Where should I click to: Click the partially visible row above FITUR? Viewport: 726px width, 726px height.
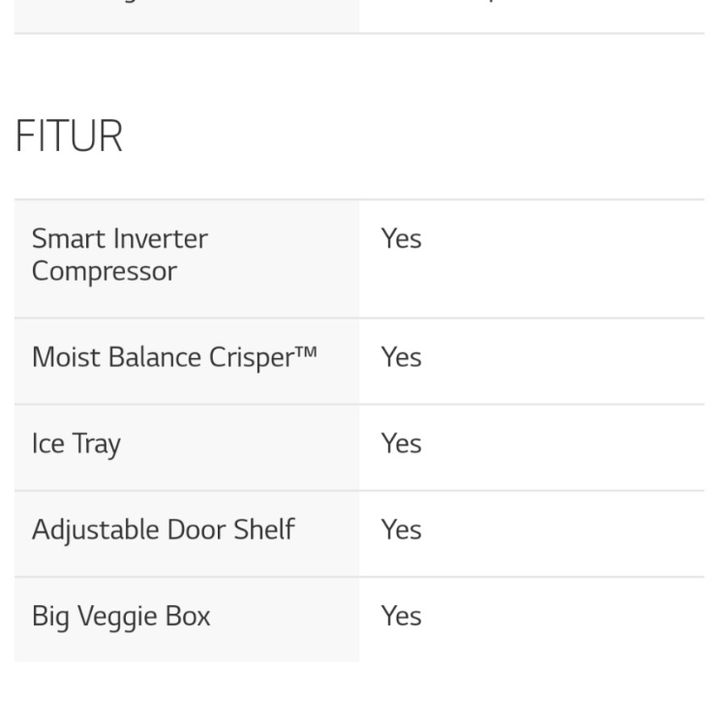click(x=359, y=16)
